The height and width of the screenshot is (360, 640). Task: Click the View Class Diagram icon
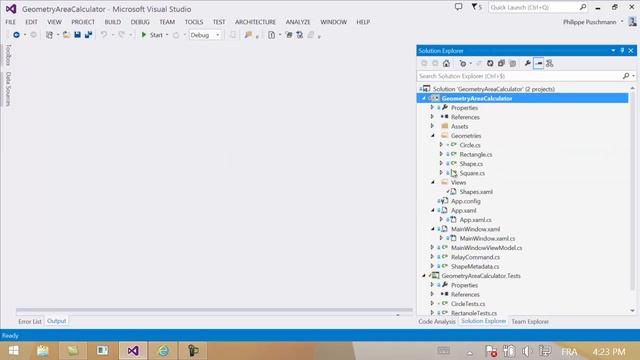pos(549,63)
